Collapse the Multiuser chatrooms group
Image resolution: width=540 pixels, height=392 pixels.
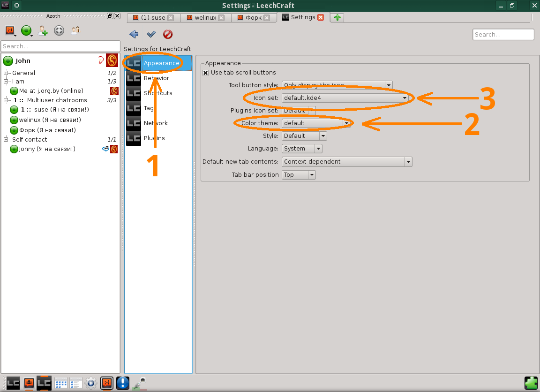6,100
